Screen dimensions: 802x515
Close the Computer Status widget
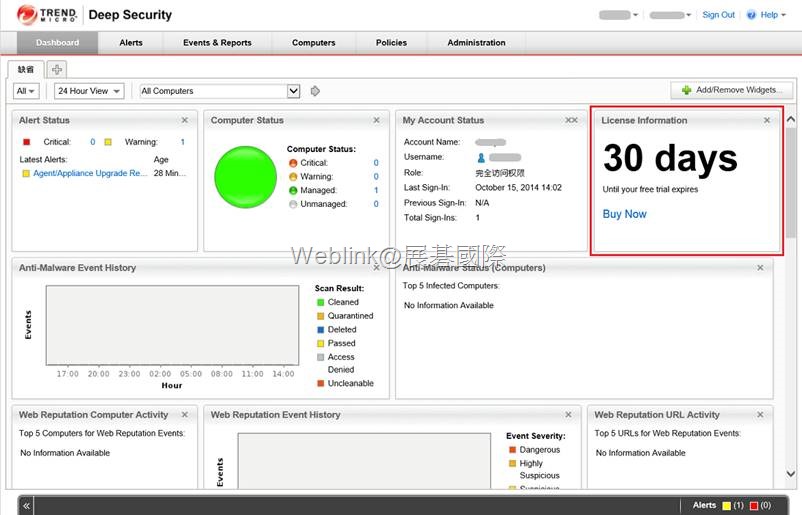point(376,120)
